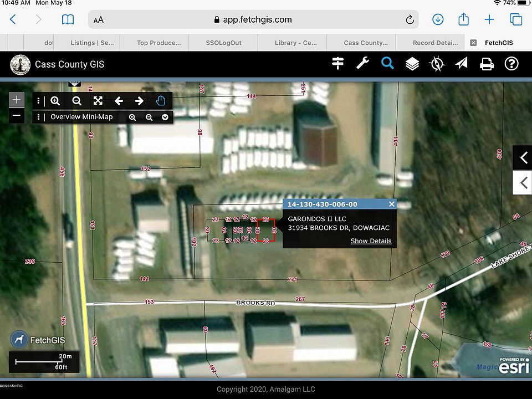This screenshot has height=399, width=532.
Task: Expand the white side panel chevron
Action: pyautogui.click(x=523, y=182)
